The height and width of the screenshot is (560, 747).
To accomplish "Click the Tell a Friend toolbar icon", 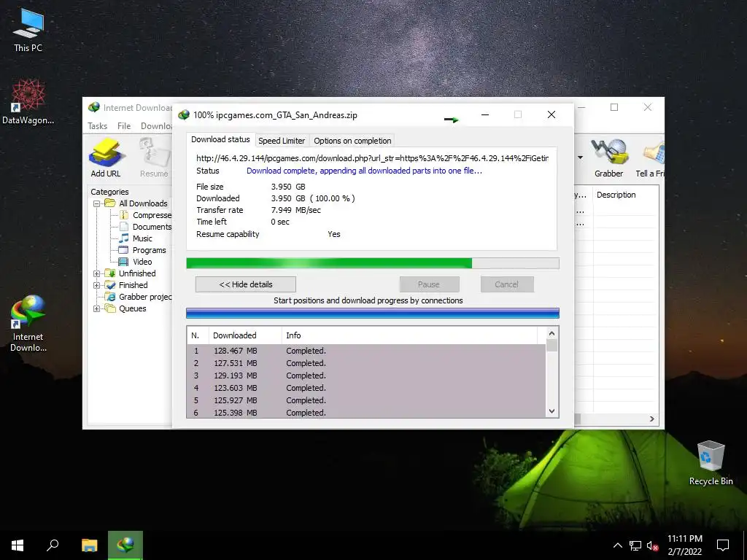I will (x=650, y=157).
